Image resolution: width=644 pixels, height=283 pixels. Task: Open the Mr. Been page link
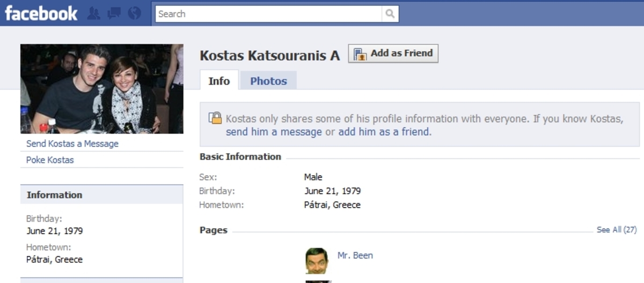pyautogui.click(x=355, y=256)
